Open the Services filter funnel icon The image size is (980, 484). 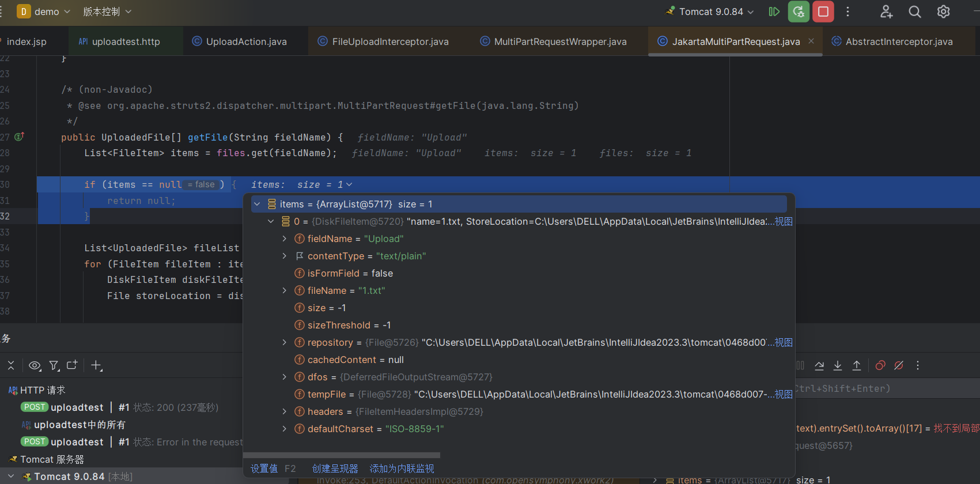tap(54, 365)
